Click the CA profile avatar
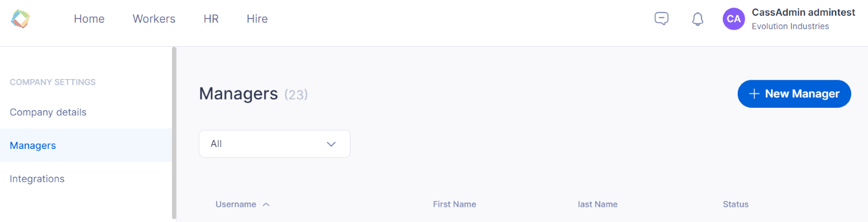 pos(733,19)
